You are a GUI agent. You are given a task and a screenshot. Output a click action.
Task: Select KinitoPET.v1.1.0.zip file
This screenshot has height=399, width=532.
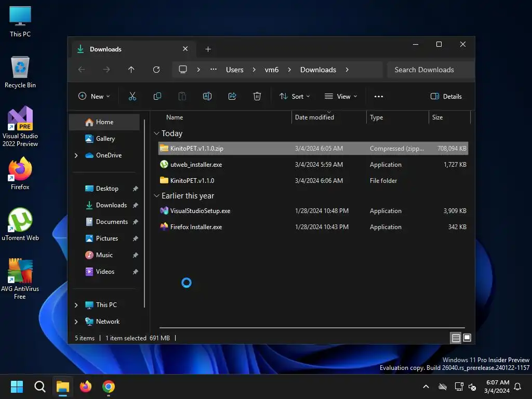click(x=313, y=149)
